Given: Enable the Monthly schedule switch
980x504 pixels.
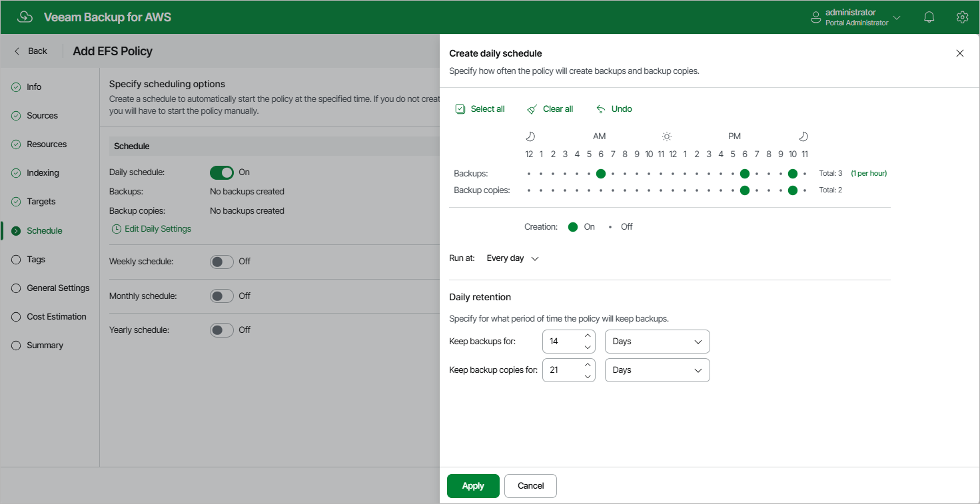Looking at the screenshot, I should pyautogui.click(x=222, y=296).
